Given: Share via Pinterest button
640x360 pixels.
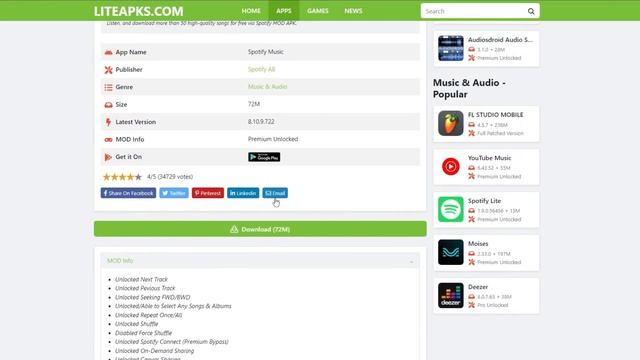Looking at the screenshot, I should pos(208,193).
